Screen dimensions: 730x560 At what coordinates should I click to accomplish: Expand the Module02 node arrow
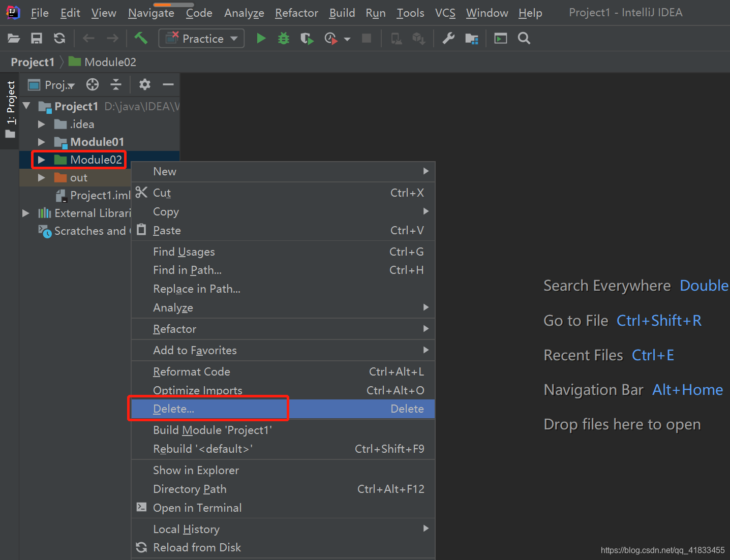pyautogui.click(x=42, y=160)
